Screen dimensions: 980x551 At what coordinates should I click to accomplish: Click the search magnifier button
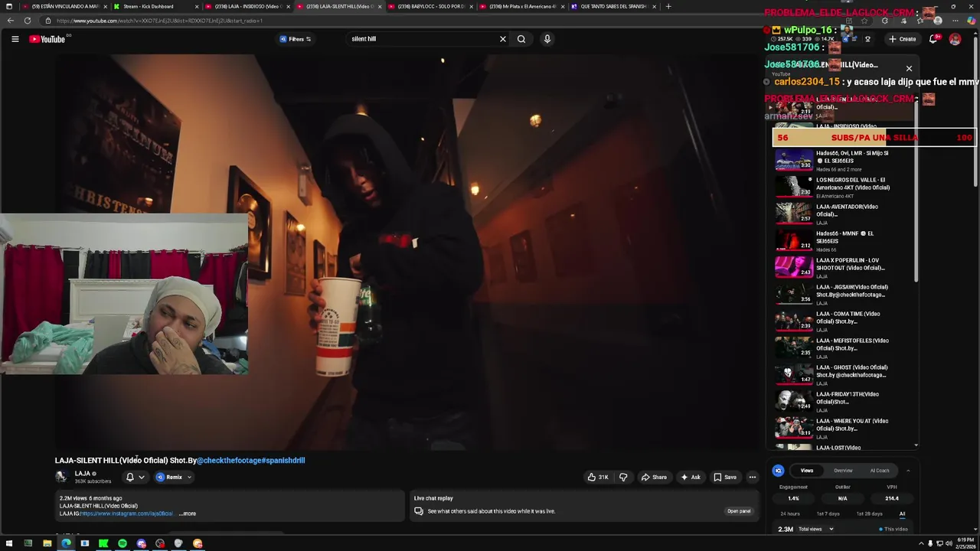[x=521, y=39]
